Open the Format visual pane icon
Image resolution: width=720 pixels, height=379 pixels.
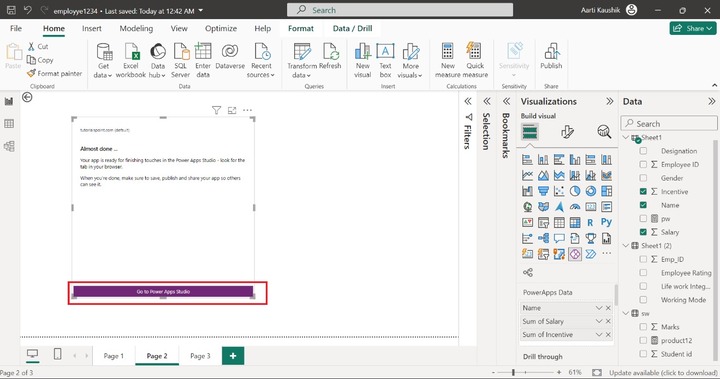pos(567,132)
